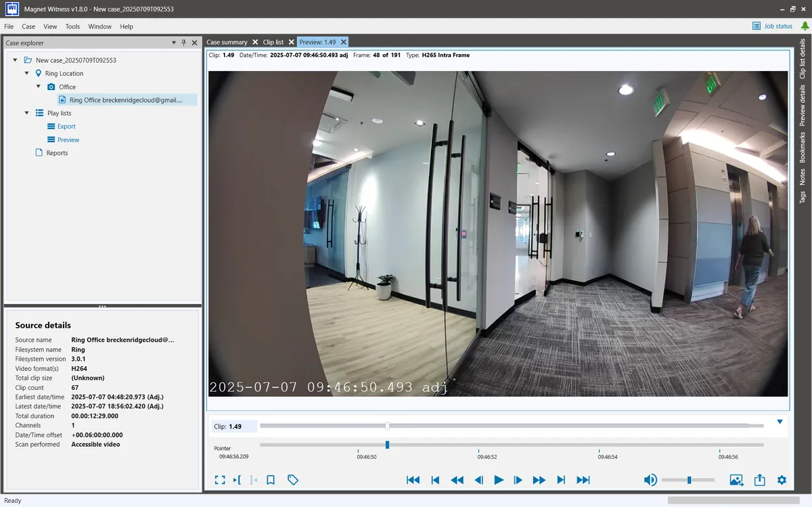The height and width of the screenshot is (507, 812).
Task: Play the video clip
Action: click(499, 480)
